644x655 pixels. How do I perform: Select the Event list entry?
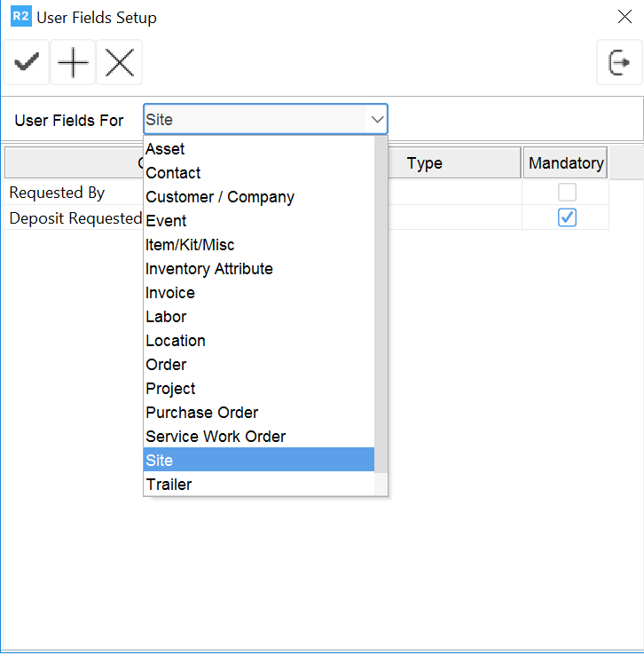(166, 221)
